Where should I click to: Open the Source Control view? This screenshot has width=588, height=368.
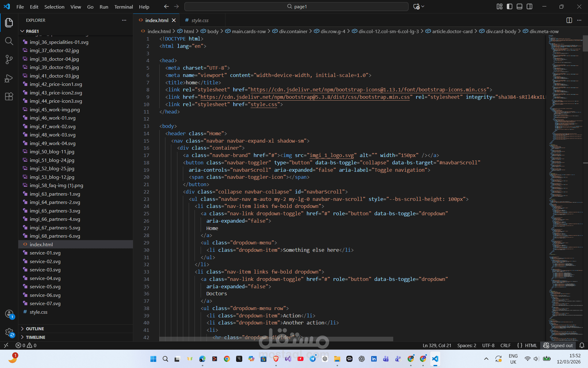click(x=9, y=59)
